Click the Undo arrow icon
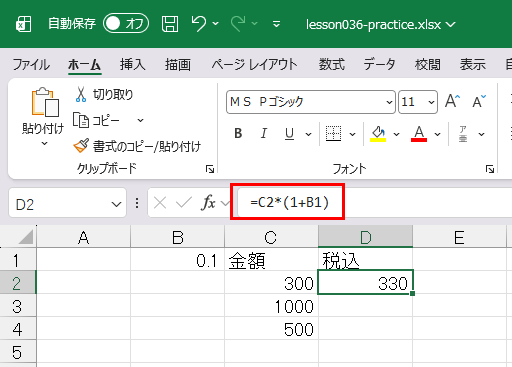The width and height of the screenshot is (512, 367). (199, 23)
